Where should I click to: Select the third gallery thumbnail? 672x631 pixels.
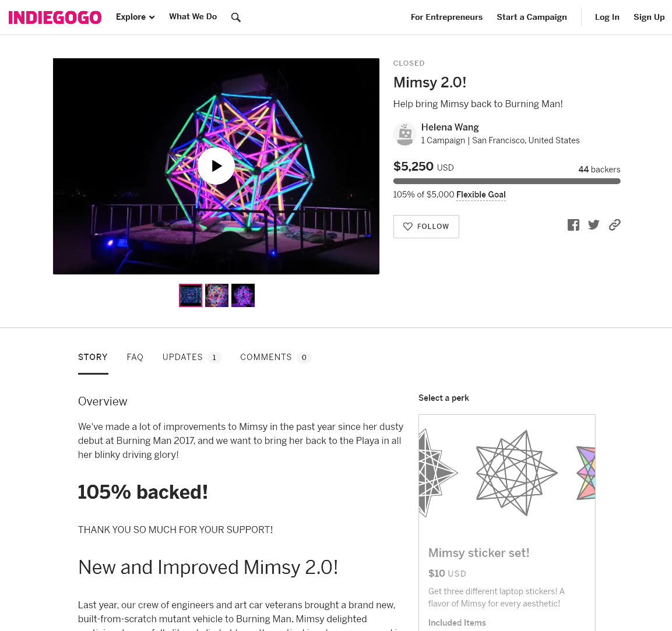243,295
